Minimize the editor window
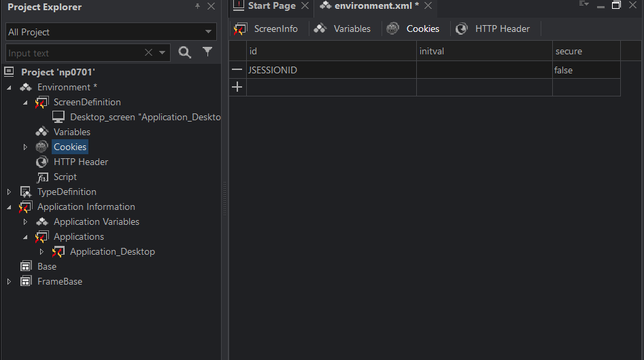This screenshot has width=644, height=360. point(600,7)
